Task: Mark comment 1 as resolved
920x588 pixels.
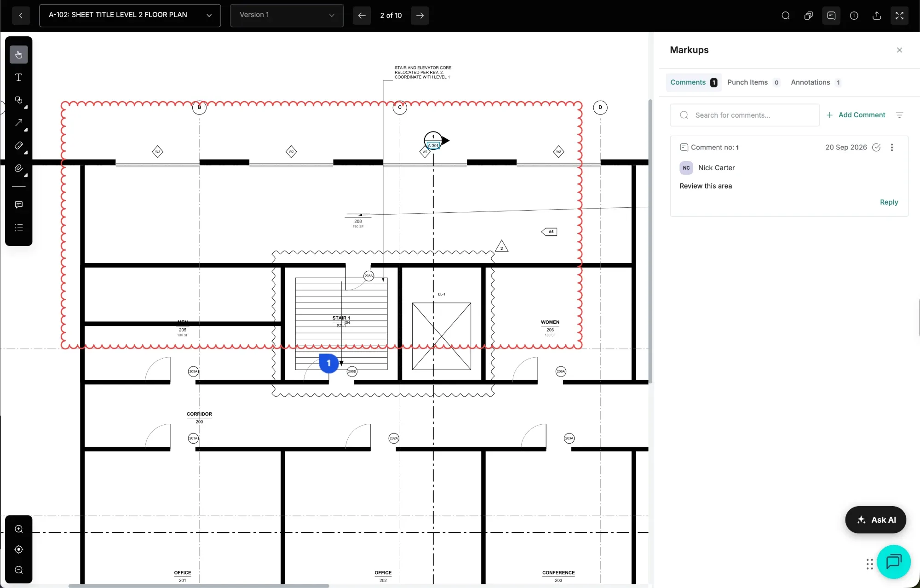Action: pos(876,148)
